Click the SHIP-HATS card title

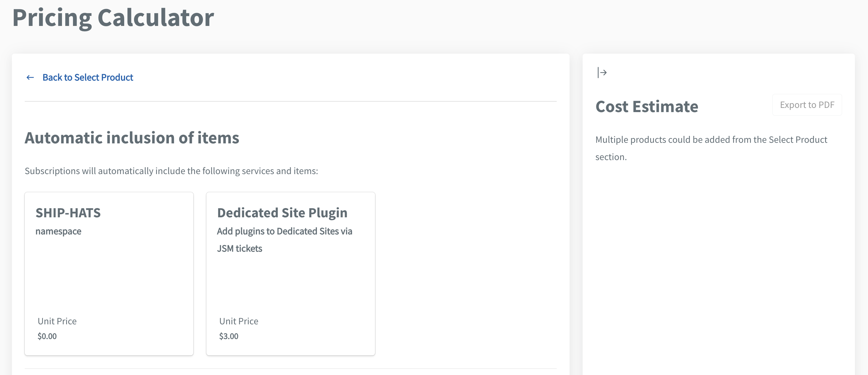(68, 213)
